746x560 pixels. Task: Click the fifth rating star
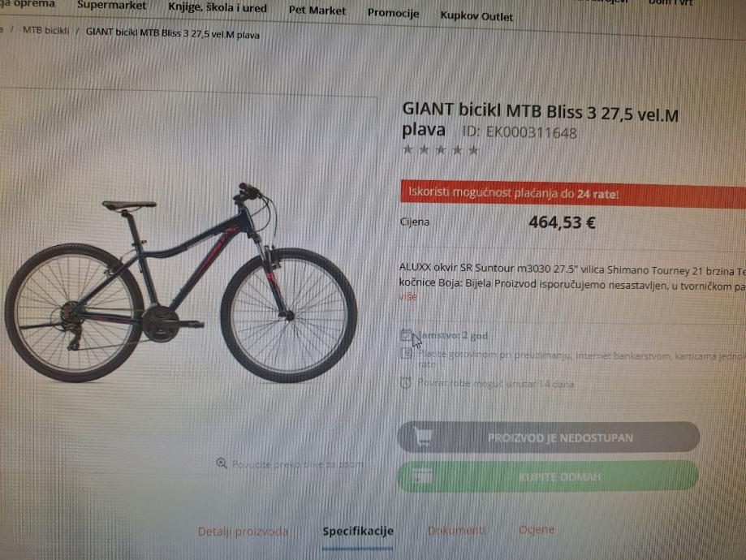[x=473, y=150]
